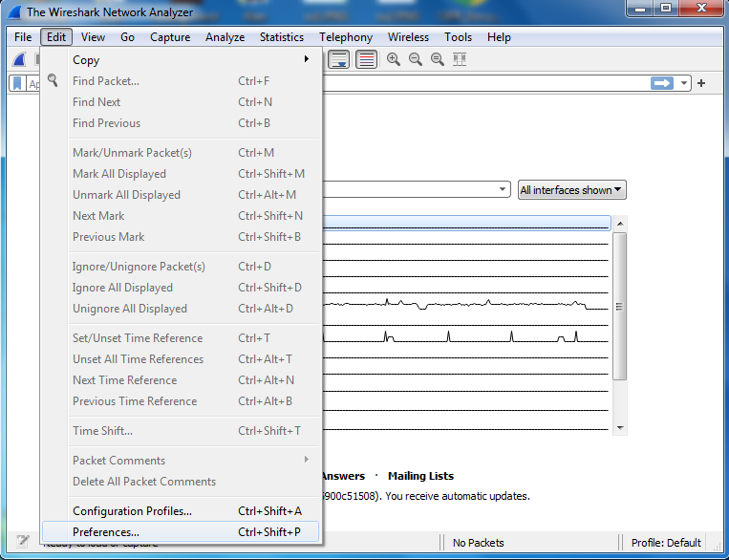Image resolution: width=729 pixels, height=560 pixels.
Task: Click Ignore All Displayed menu entry
Action: coord(181,287)
